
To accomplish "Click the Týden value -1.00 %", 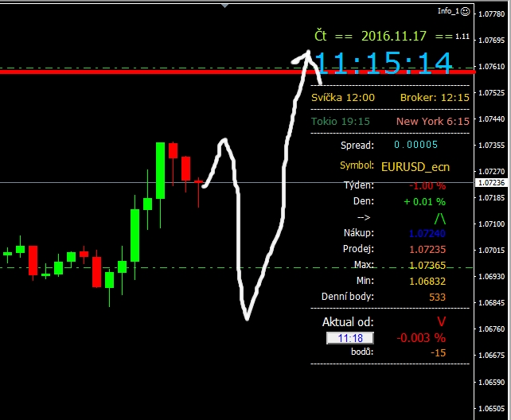I will tap(427, 185).
